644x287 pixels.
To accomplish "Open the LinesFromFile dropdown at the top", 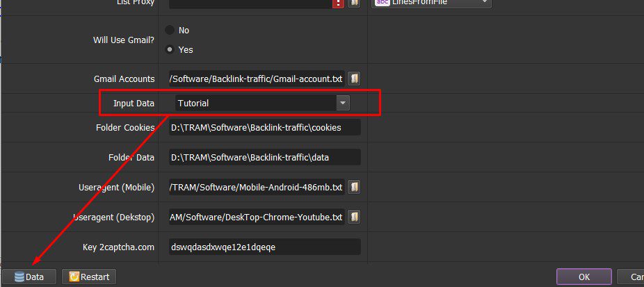I will [432, 3].
